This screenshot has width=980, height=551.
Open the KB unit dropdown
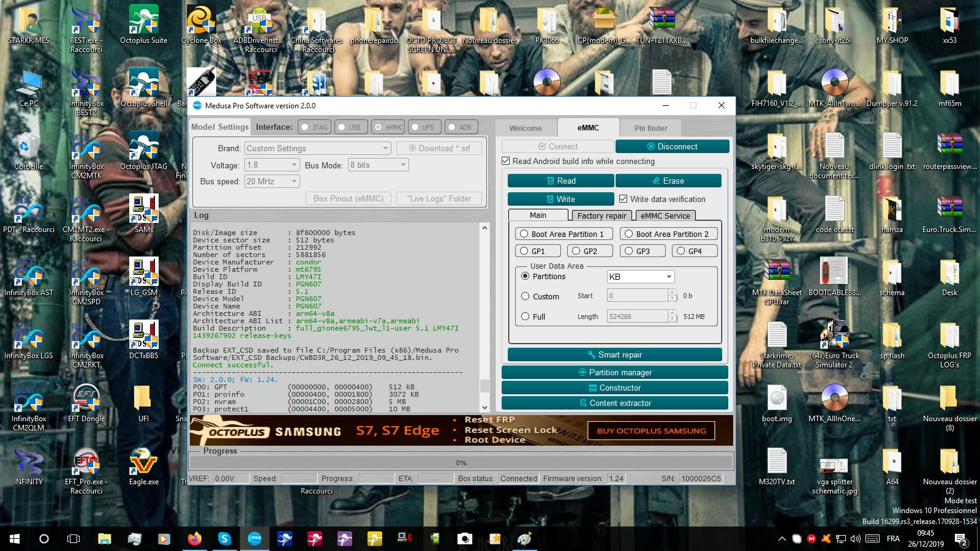pyautogui.click(x=640, y=277)
